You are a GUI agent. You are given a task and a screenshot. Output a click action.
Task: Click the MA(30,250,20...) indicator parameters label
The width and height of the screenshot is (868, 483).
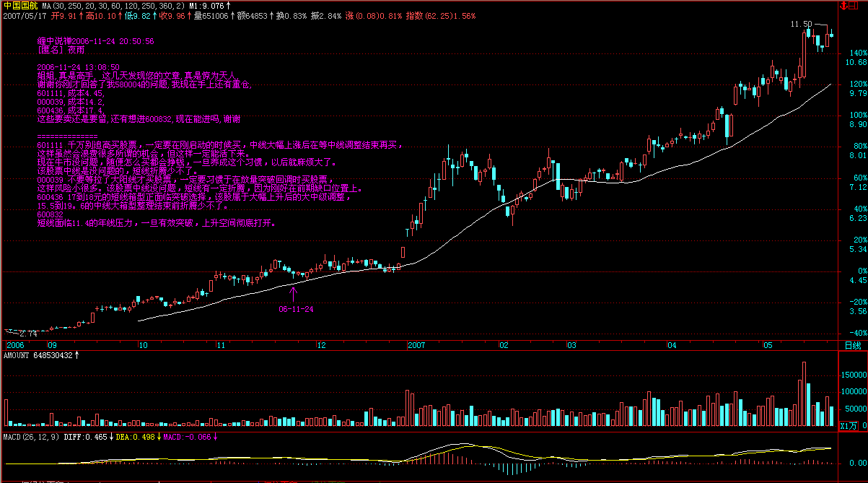[x=115, y=5]
